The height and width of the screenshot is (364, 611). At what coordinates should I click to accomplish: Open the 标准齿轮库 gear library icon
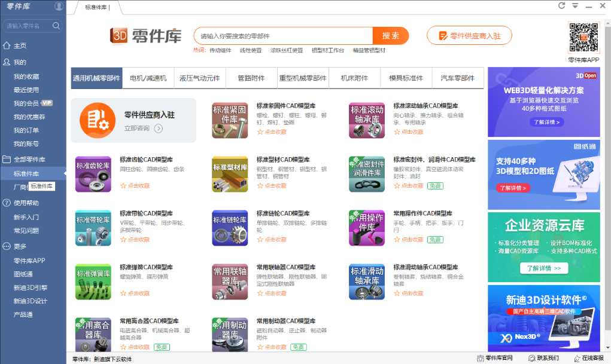click(93, 174)
